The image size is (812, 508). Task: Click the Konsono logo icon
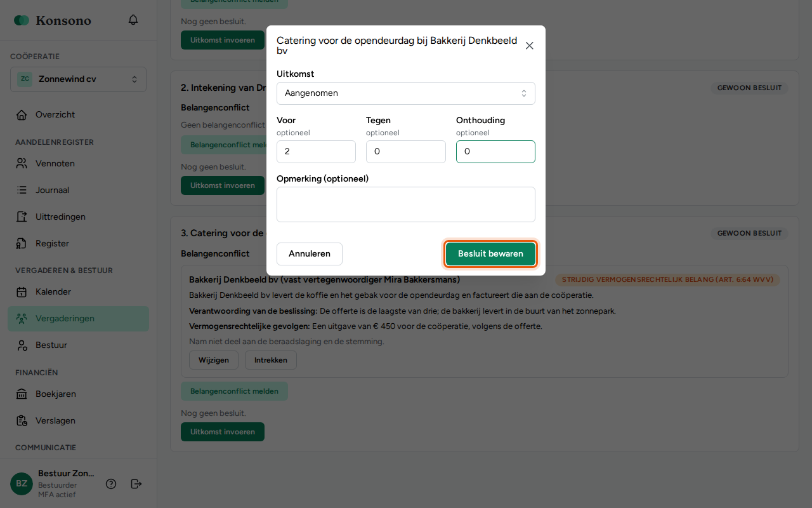pos(22,20)
